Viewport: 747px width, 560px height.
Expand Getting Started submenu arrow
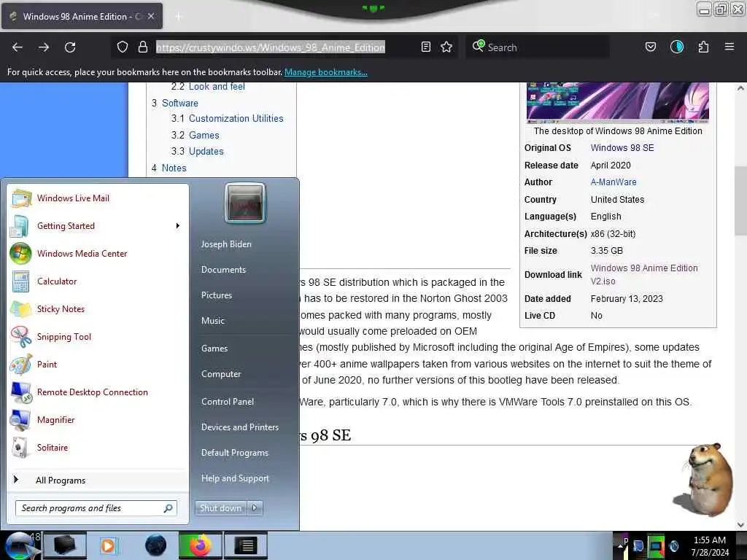click(x=178, y=226)
